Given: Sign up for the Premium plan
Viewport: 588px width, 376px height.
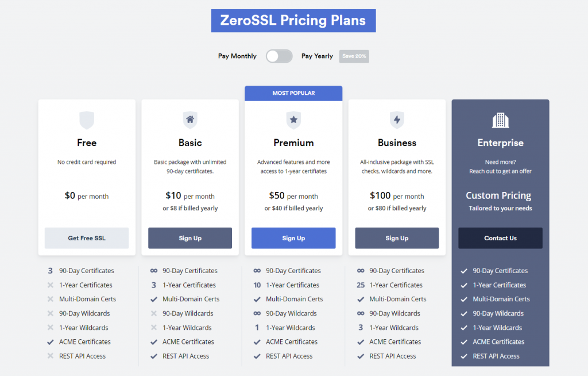Looking at the screenshot, I should coord(293,238).
